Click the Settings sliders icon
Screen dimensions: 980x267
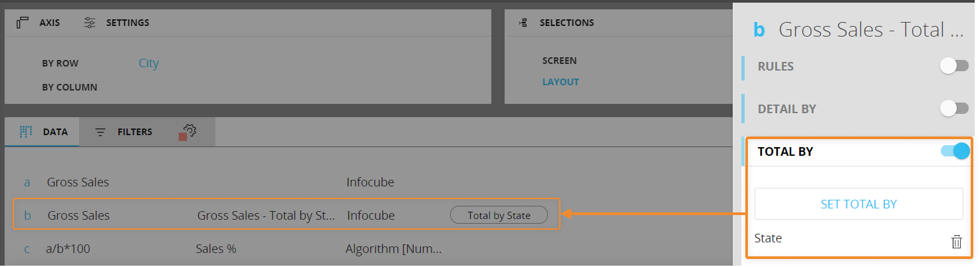click(90, 23)
